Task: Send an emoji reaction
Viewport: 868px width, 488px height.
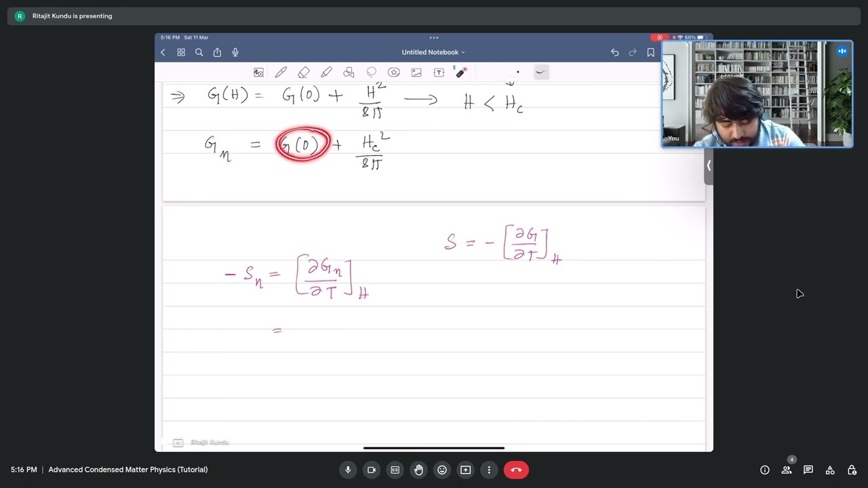Action: 442,470
